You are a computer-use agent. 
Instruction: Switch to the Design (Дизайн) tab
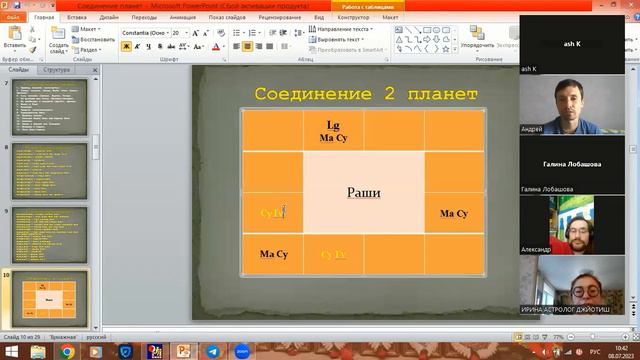(x=109, y=18)
